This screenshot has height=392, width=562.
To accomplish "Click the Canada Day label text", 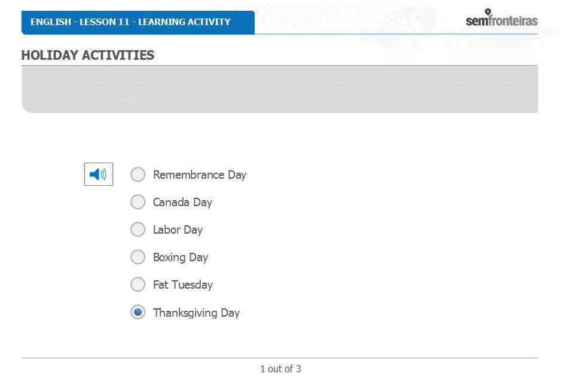I will point(182,203).
